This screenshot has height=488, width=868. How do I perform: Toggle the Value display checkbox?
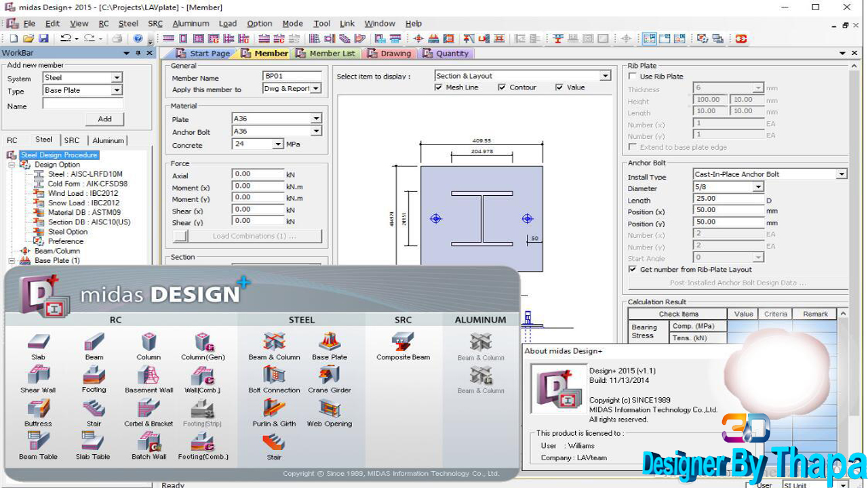[x=559, y=87]
